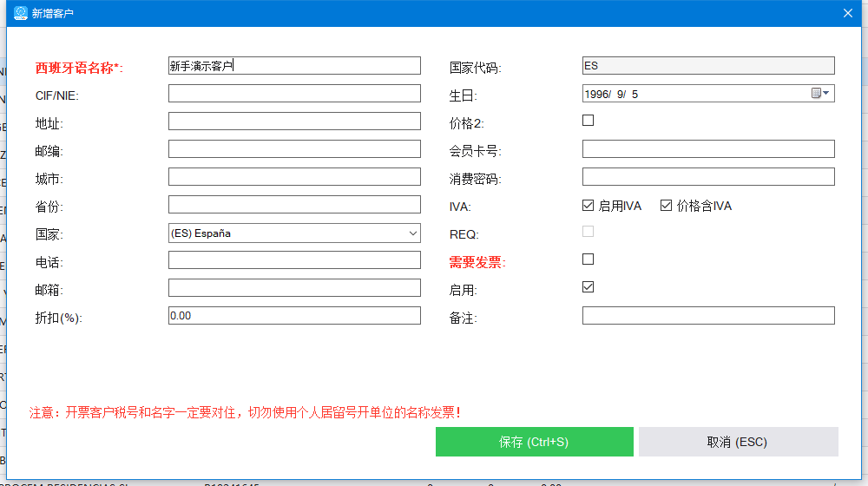Click the 邮箱 email field
Screen dimensions: 868x486
(x=294, y=288)
